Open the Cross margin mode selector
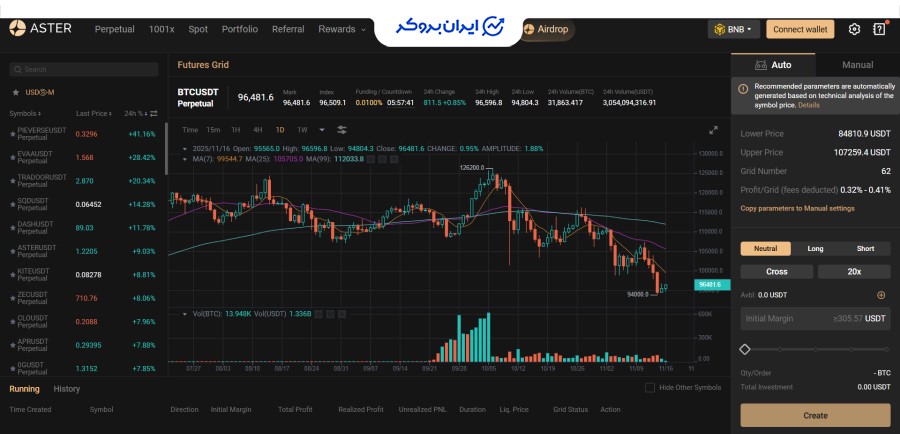This screenshot has height=434, width=900. [777, 272]
